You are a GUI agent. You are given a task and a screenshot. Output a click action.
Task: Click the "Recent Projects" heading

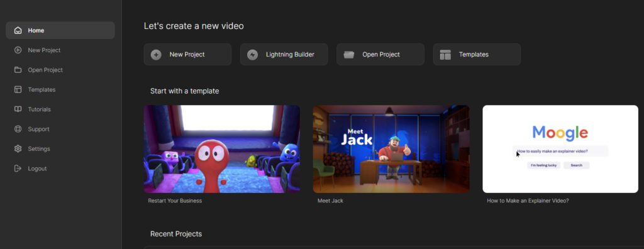click(176, 234)
